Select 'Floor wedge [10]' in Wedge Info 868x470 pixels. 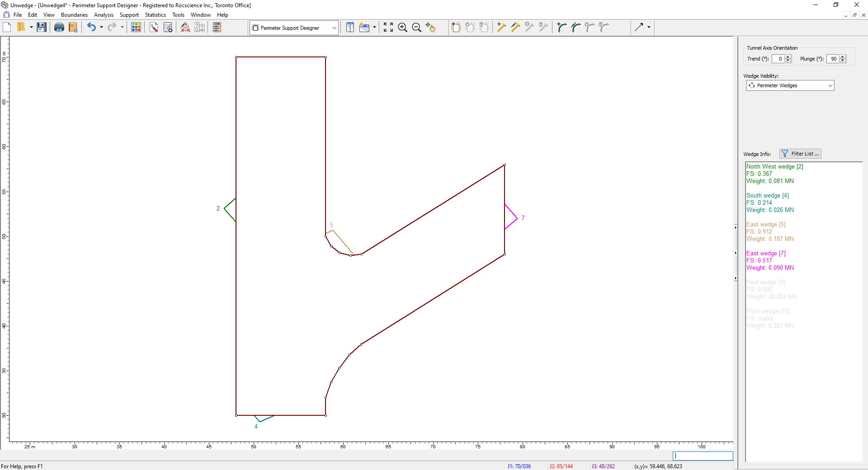pos(768,311)
